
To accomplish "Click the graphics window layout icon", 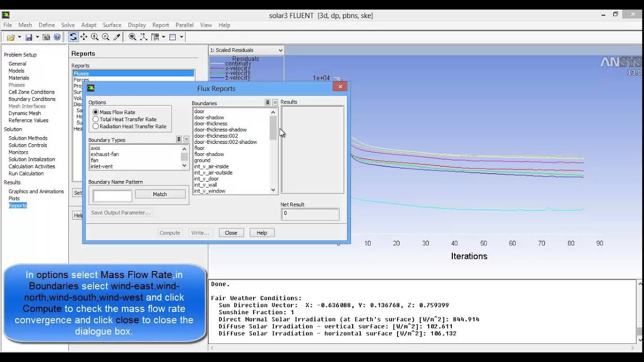I will 173,37.
